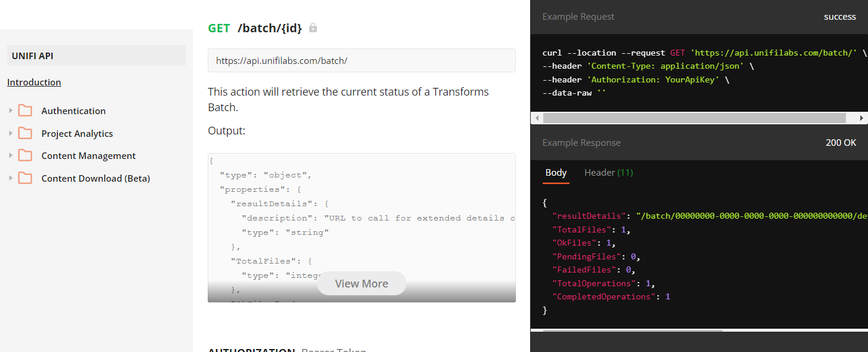Click the batch URL field
868x352 pixels.
[361, 60]
